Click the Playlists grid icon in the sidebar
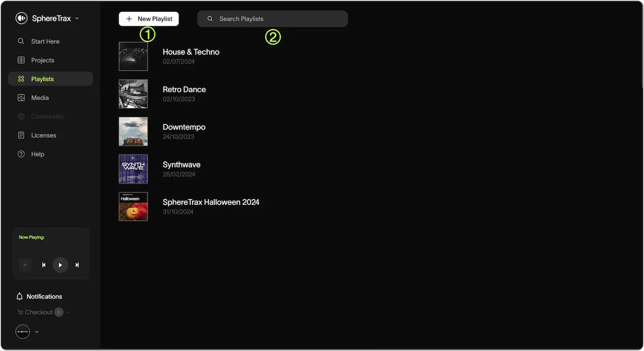 21,79
